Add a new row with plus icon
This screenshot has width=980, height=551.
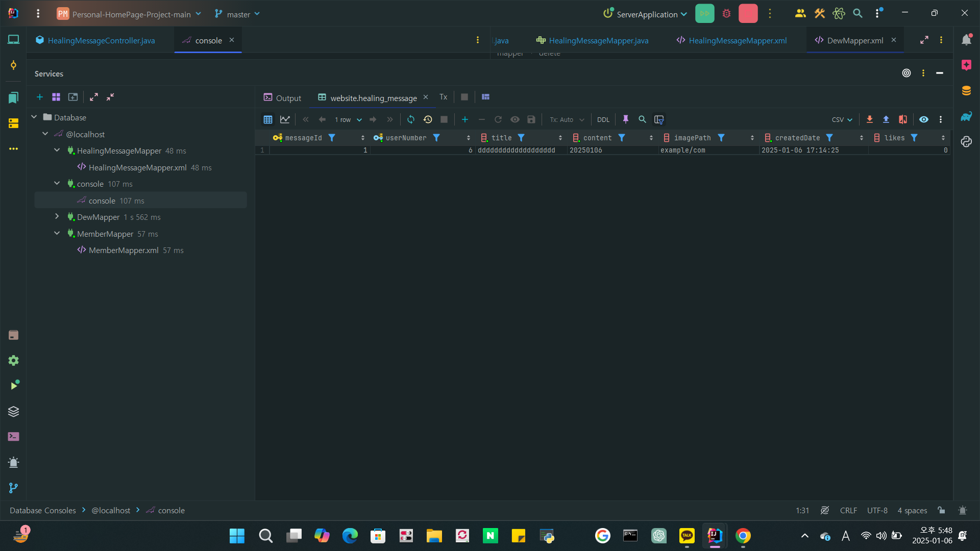(465, 119)
